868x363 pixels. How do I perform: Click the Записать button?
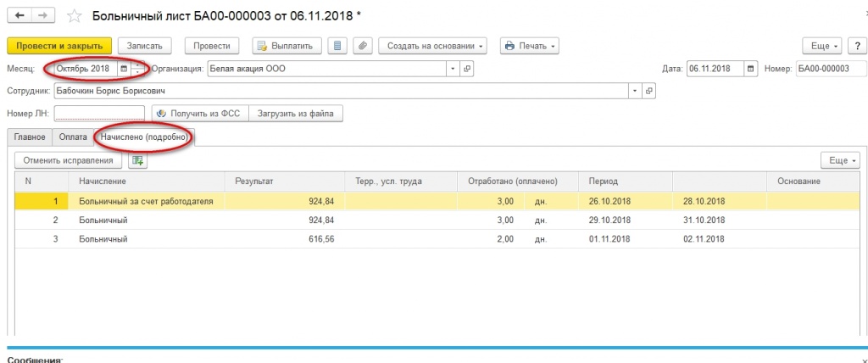(x=144, y=46)
